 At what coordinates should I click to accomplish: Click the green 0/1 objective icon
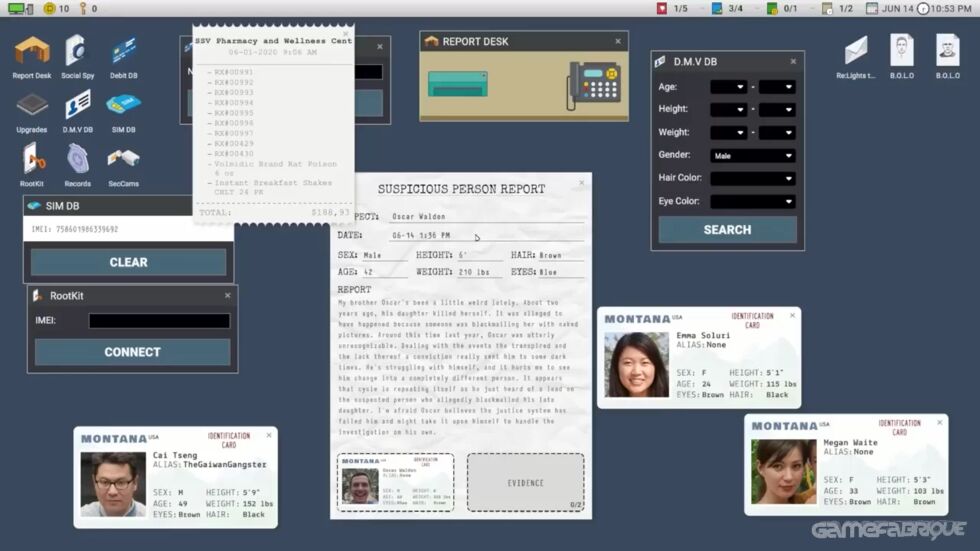tap(772, 8)
